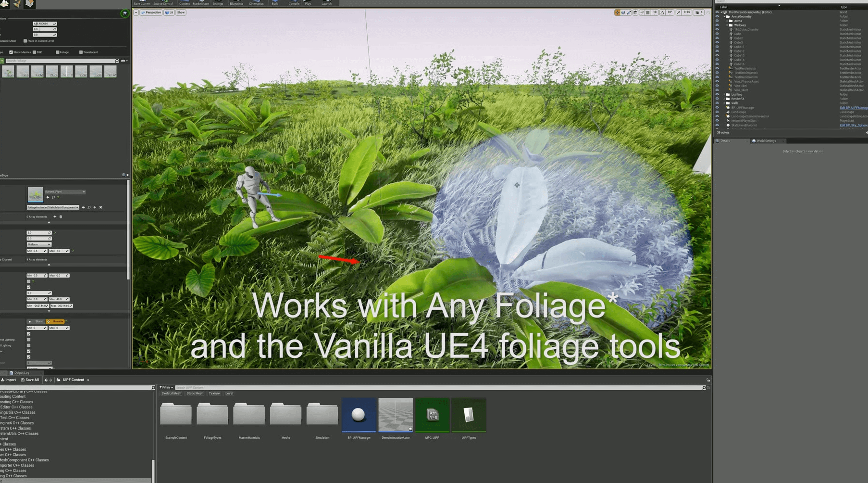Image resolution: width=868 pixels, height=483 pixels.
Task: Browse to Banana_Plant asset magnifier icon
Action: tap(53, 197)
